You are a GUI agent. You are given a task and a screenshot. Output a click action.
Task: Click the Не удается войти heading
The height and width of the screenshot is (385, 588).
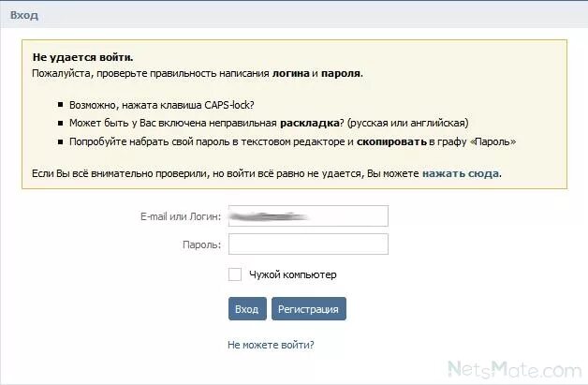[x=83, y=57]
